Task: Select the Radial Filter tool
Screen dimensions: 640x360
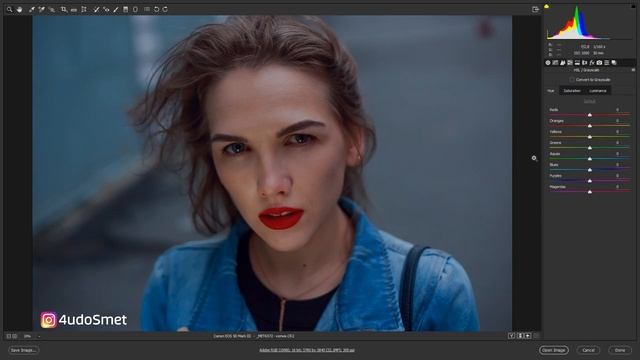Action: (136, 9)
